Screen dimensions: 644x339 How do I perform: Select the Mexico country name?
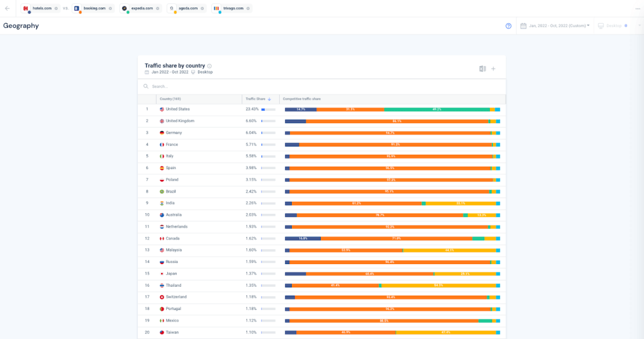pyautogui.click(x=172, y=321)
